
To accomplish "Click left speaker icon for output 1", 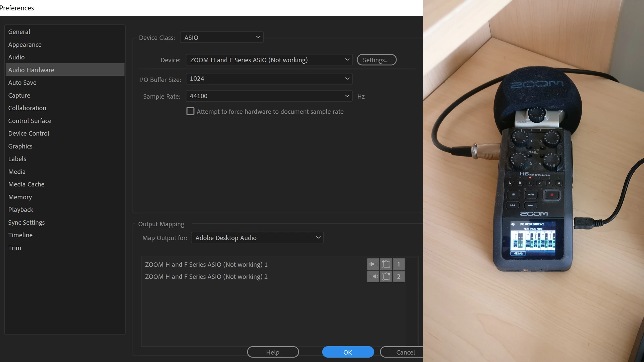I will [373, 264].
